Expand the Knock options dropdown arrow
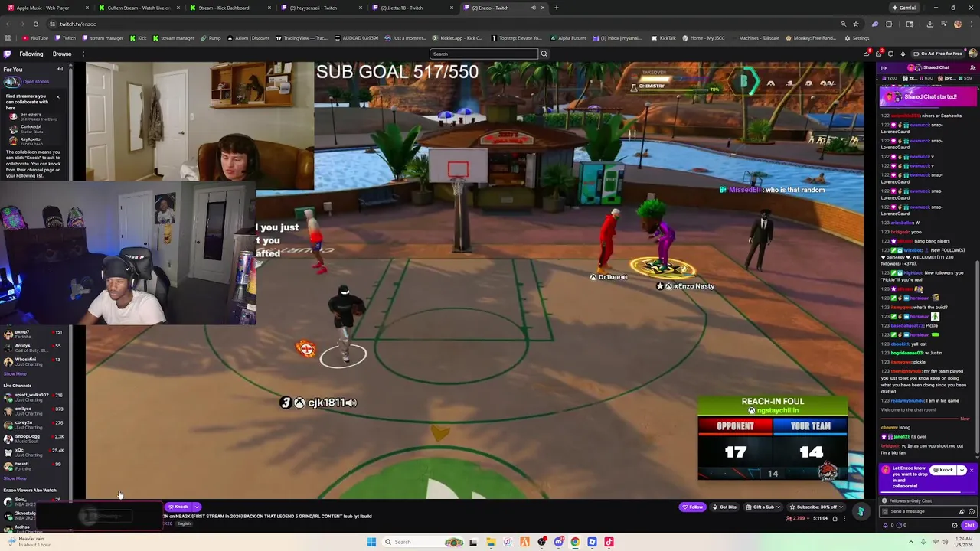 (x=962, y=470)
